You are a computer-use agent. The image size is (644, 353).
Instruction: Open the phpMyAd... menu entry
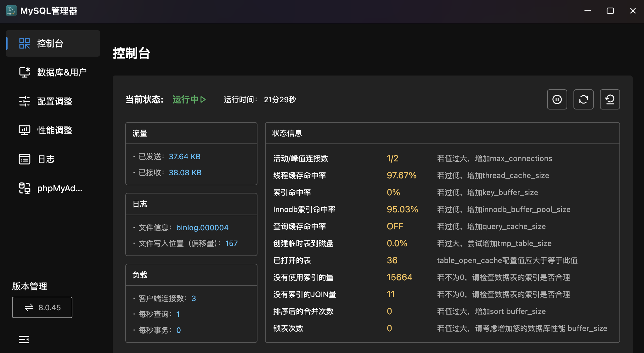click(x=53, y=188)
